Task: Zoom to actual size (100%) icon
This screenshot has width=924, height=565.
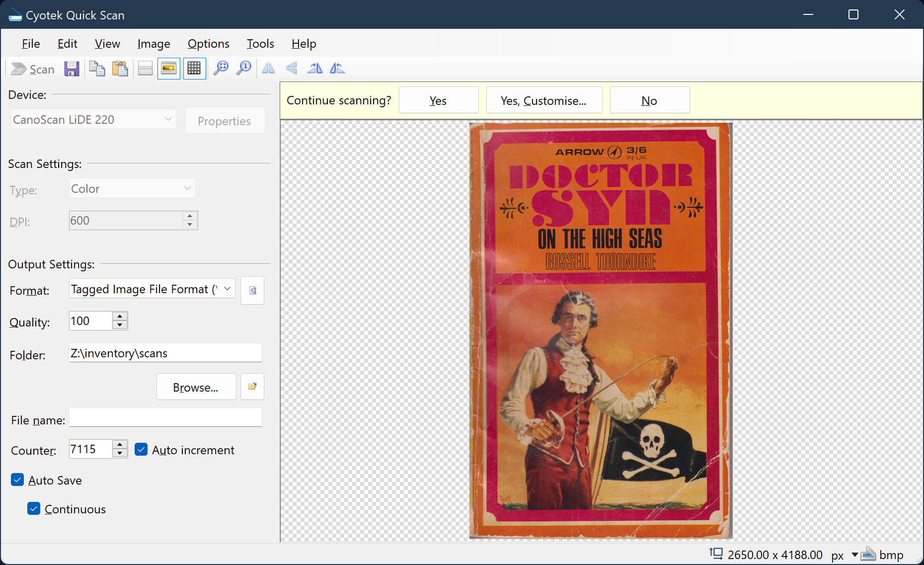Action: tap(243, 69)
